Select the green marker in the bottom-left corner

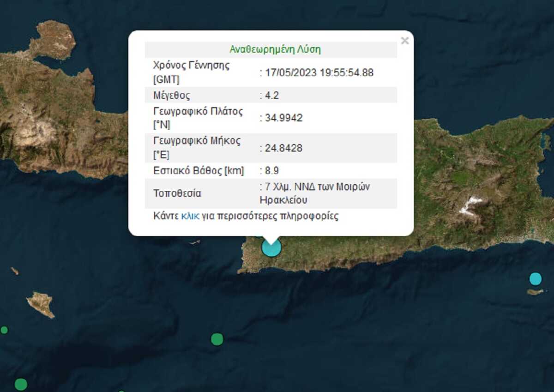[21, 384]
